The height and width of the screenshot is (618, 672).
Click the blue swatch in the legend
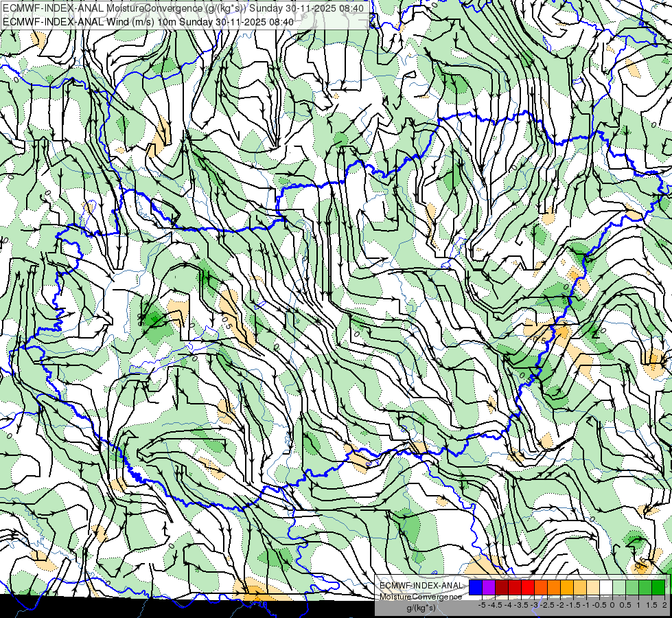pos(476,587)
